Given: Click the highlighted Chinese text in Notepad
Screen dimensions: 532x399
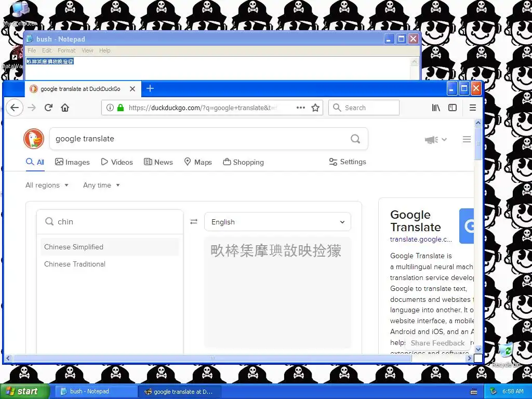Looking at the screenshot, I should (x=50, y=61).
